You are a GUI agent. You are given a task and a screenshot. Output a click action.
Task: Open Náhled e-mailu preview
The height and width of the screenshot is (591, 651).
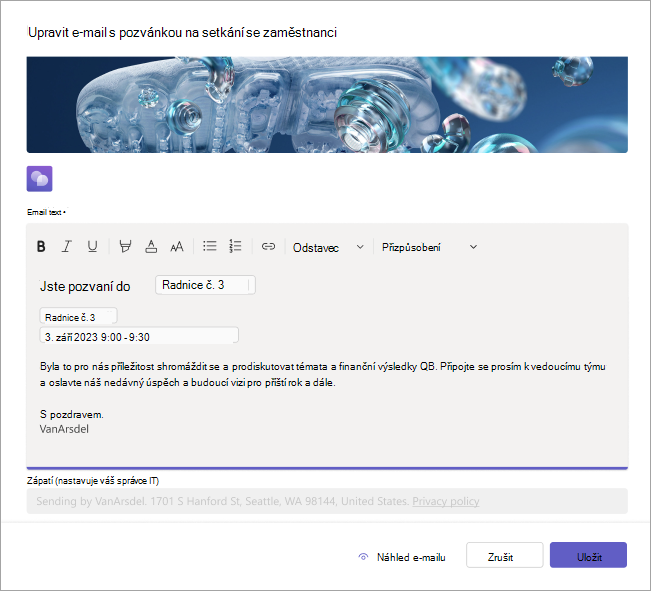402,557
